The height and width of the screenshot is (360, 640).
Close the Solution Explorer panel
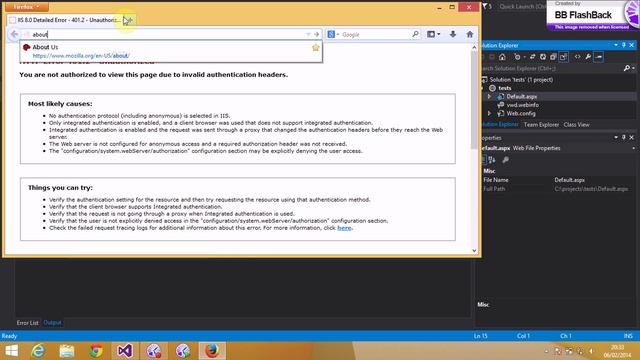coord(631,45)
